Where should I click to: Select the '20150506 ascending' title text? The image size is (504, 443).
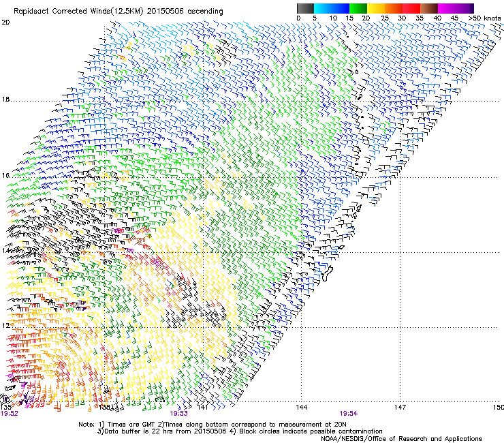click(185, 12)
